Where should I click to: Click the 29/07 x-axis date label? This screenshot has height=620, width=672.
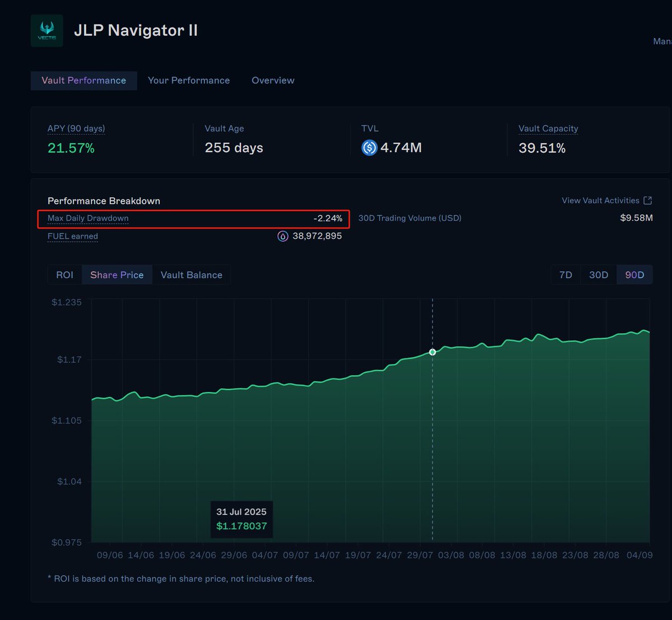pyautogui.click(x=420, y=555)
